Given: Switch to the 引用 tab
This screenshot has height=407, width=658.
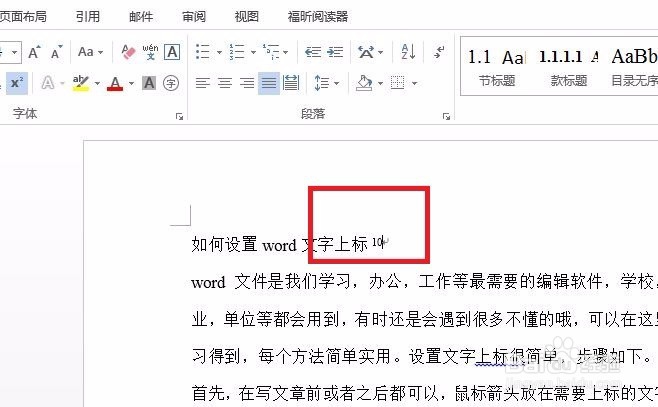Looking at the screenshot, I should click(88, 16).
